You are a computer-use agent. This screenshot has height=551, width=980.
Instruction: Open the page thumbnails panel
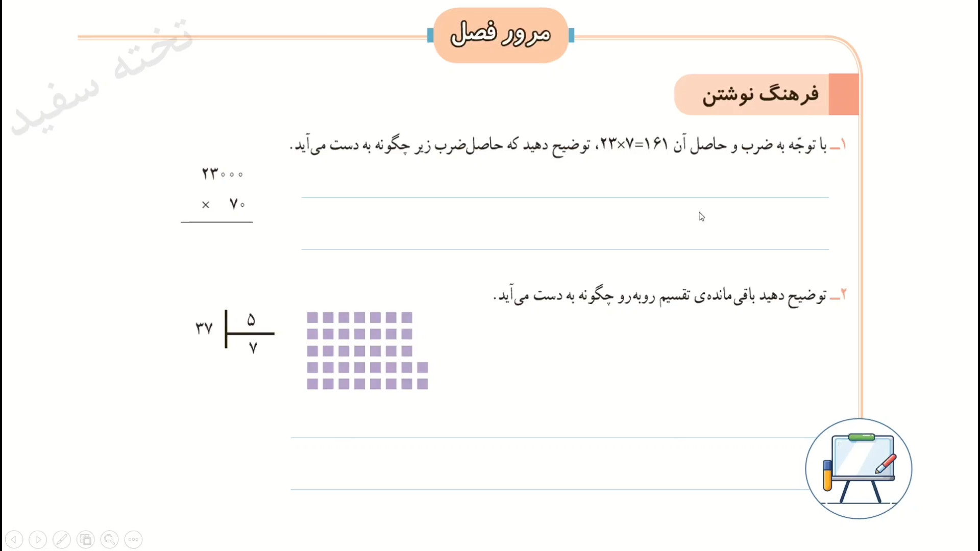[86, 539]
